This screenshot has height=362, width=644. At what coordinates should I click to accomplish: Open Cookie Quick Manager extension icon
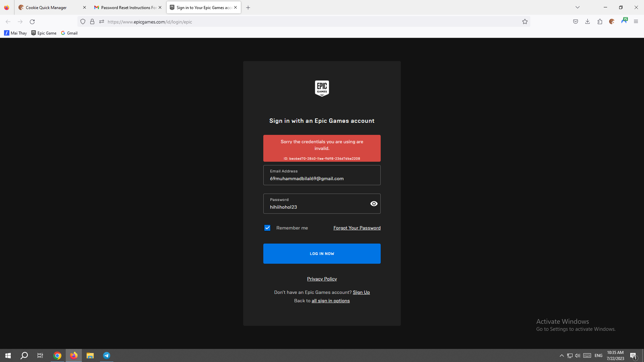click(x=612, y=22)
